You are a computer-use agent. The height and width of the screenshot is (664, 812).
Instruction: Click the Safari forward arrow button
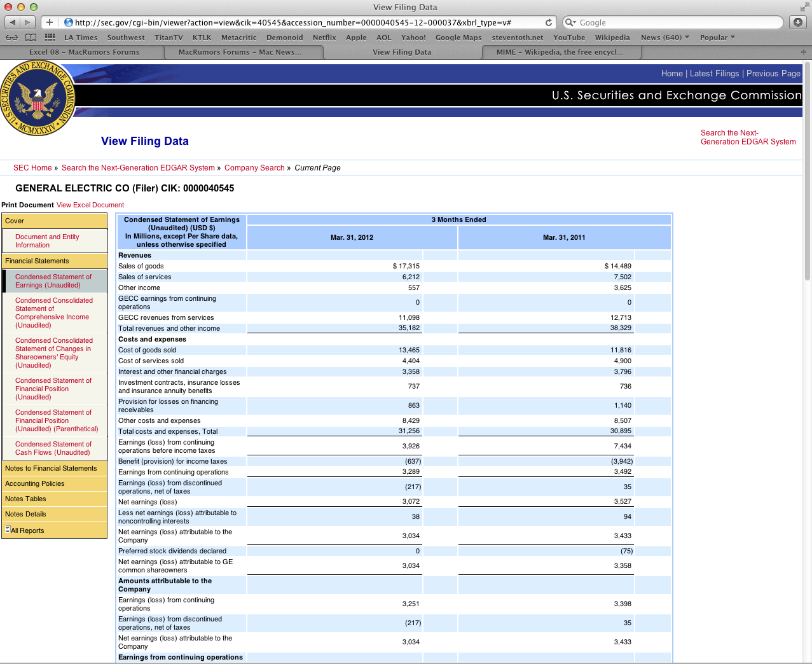[28, 22]
